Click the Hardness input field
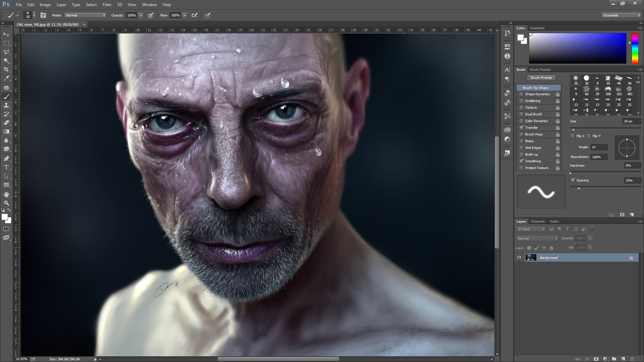 point(628,165)
